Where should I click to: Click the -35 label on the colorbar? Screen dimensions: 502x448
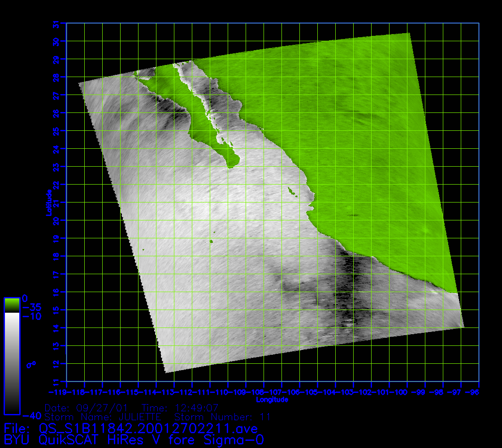coord(31,308)
